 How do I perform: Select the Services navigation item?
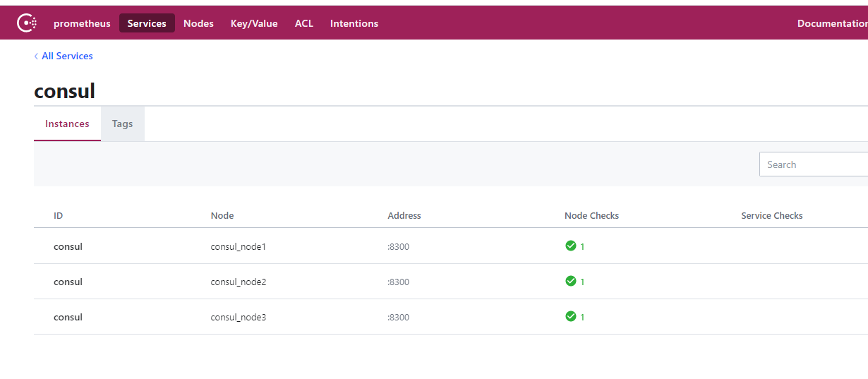[147, 23]
